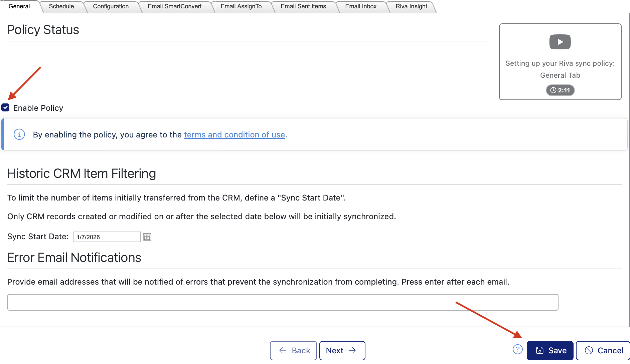The height and width of the screenshot is (364, 630).
Task: Click the Cancel button
Action: (603, 350)
